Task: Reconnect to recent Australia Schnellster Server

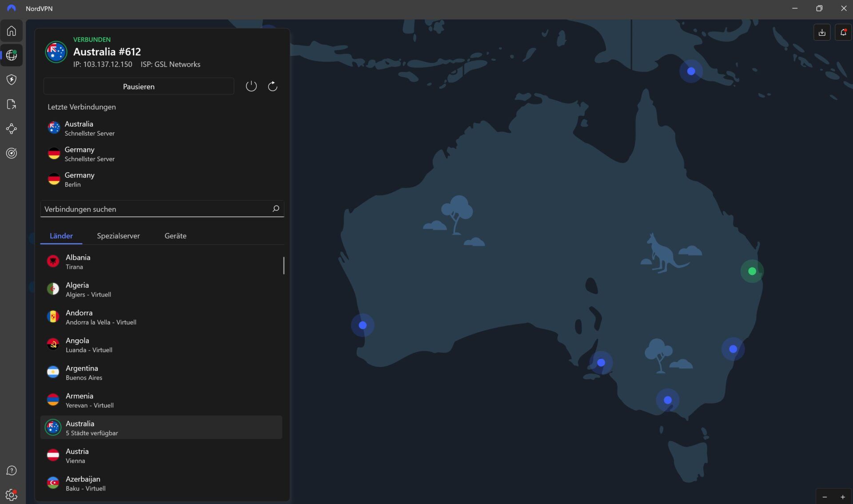Action: pos(162,128)
